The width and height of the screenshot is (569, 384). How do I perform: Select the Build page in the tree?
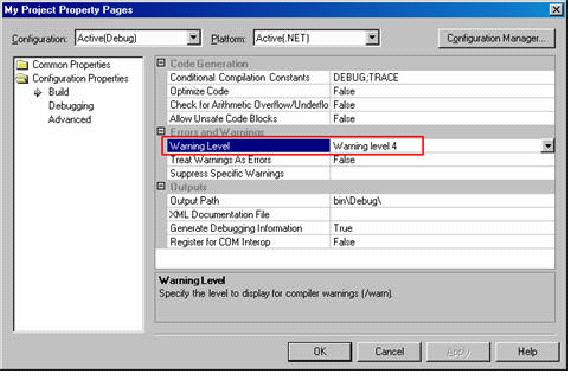[59, 92]
